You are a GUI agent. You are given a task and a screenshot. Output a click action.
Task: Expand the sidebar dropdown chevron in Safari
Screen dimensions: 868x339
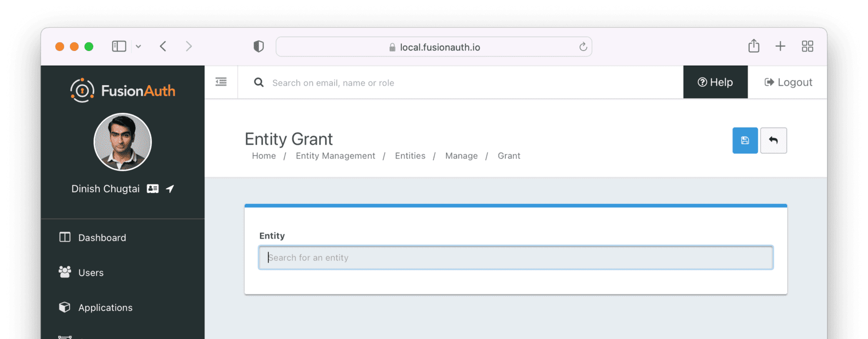click(138, 47)
